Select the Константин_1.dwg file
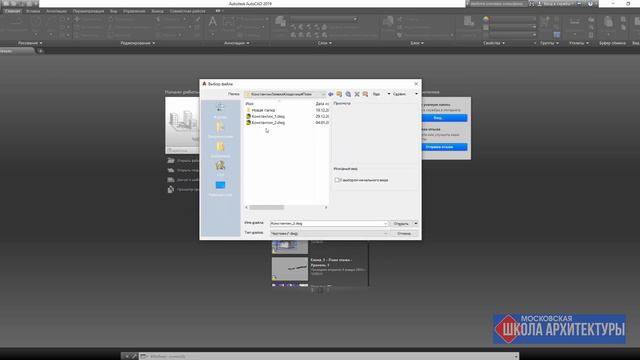Image resolution: width=640 pixels, height=360 pixels. pyautogui.click(x=265, y=116)
